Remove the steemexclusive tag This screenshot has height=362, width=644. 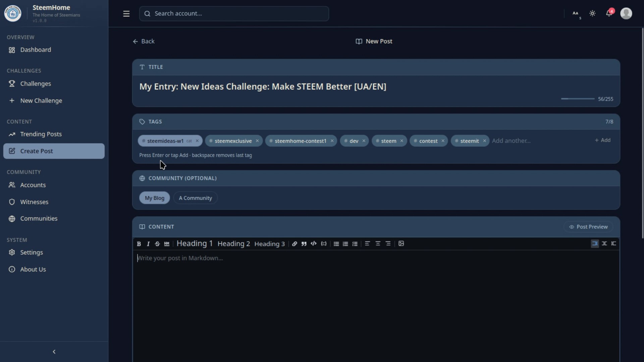257,141
